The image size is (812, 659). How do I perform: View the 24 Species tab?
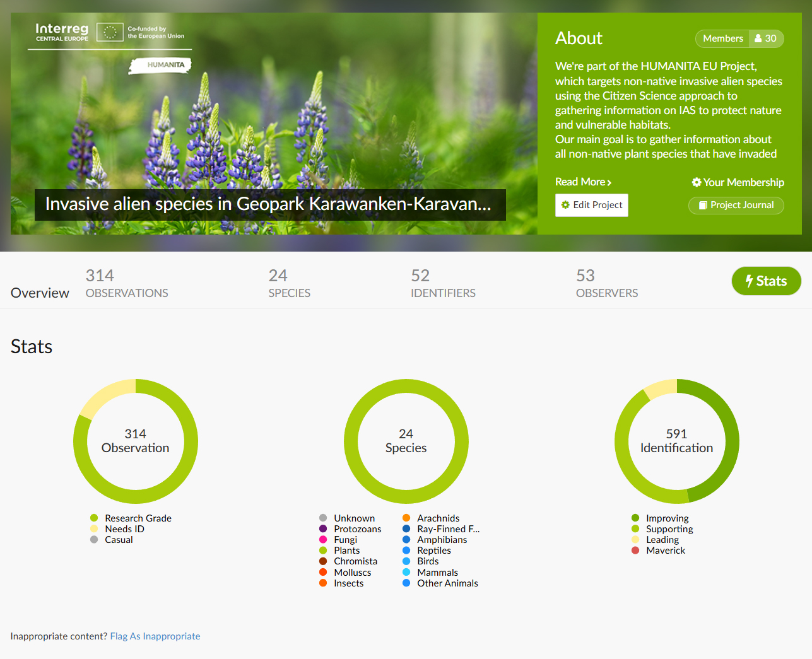(289, 284)
